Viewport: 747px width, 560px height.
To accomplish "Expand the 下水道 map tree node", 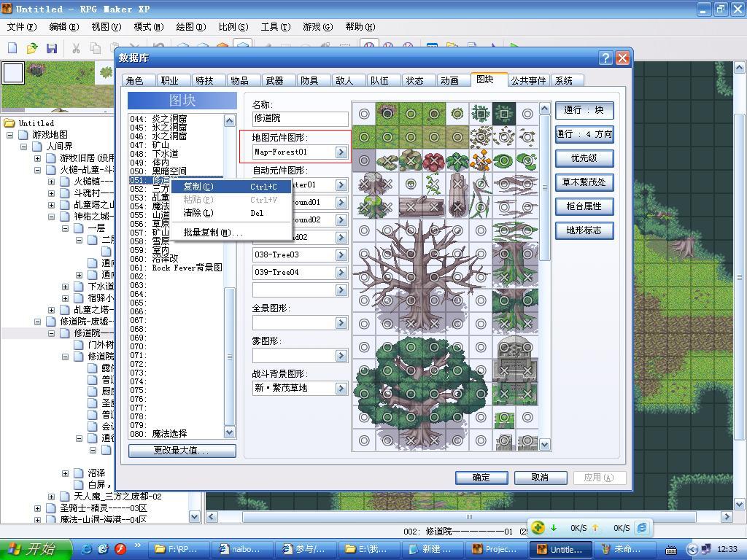I will pyautogui.click(x=65, y=287).
